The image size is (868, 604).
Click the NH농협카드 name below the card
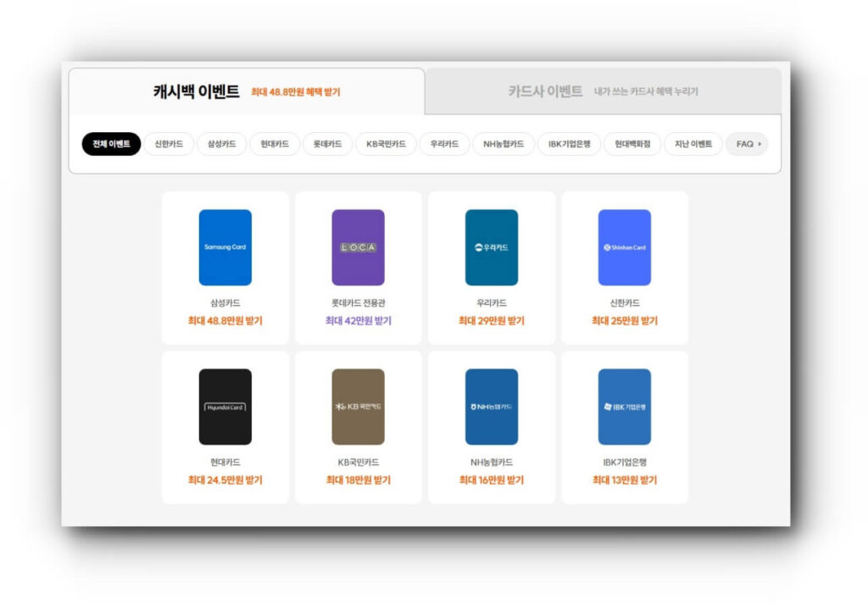492,463
